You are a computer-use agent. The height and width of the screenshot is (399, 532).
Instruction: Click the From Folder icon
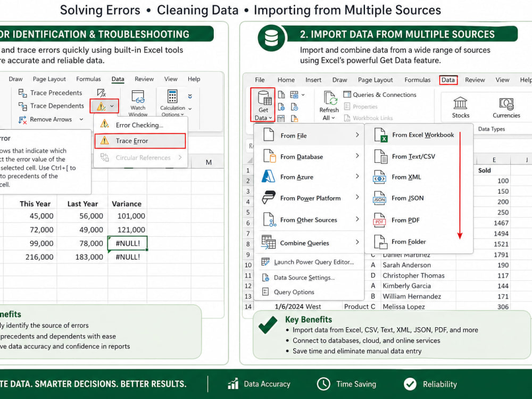click(x=380, y=242)
